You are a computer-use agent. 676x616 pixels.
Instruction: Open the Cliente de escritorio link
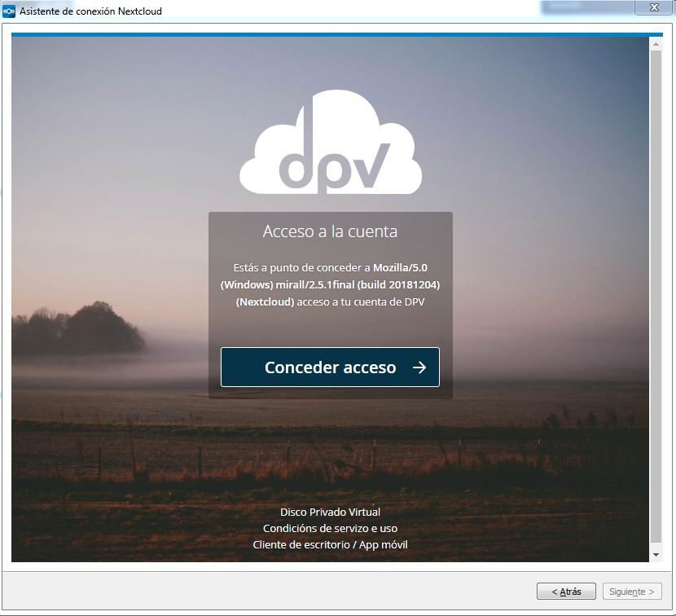[x=301, y=544]
